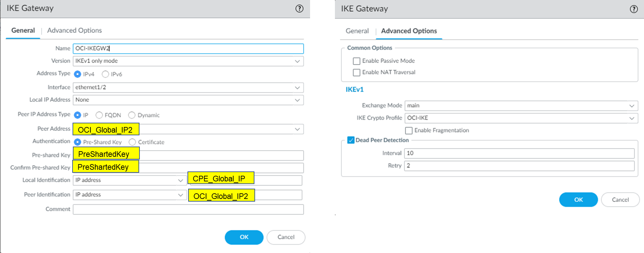The image size is (644, 253).
Task: Tick the Enable Fragmentation checkbox
Action: point(409,130)
